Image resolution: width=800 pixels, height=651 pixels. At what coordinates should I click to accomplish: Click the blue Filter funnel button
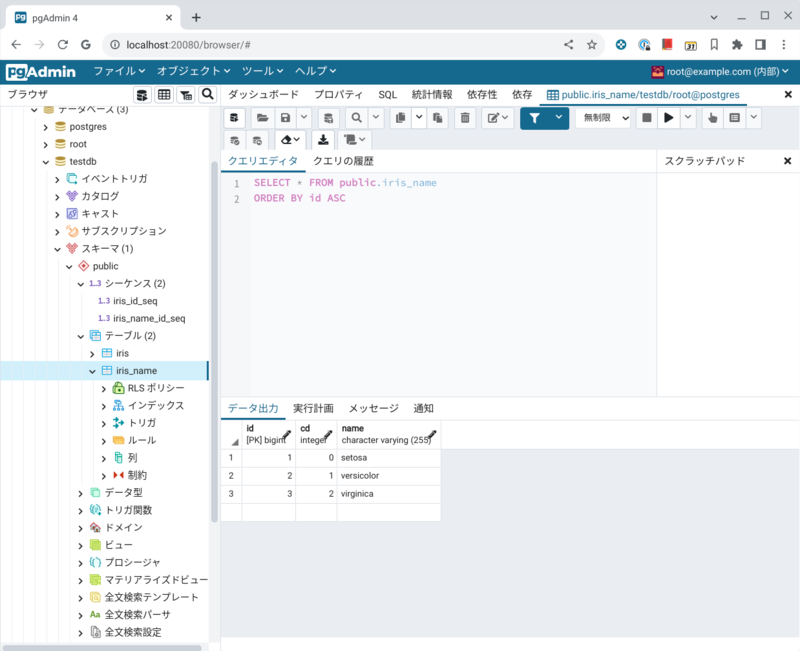(x=535, y=118)
